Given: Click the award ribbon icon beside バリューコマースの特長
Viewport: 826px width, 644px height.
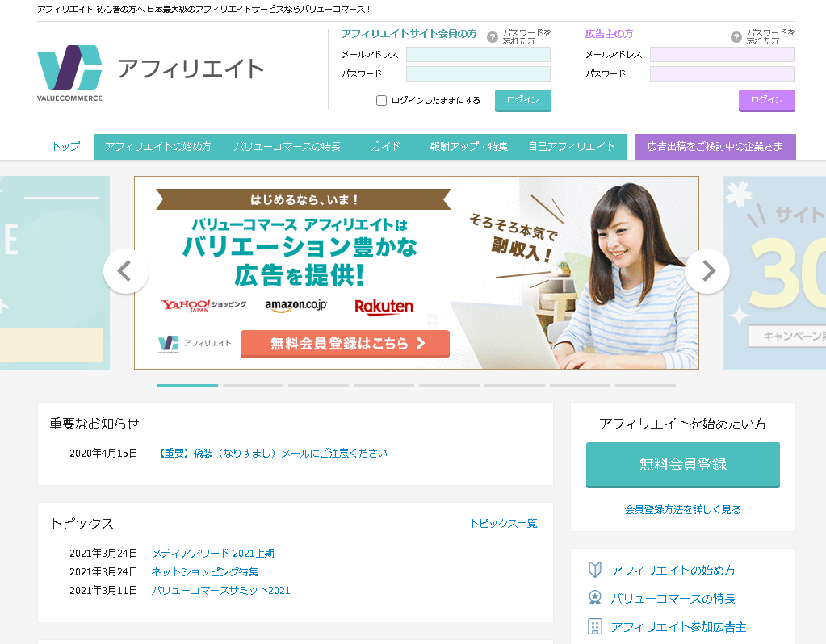Looking at the screenshot, I should (595, 598).
